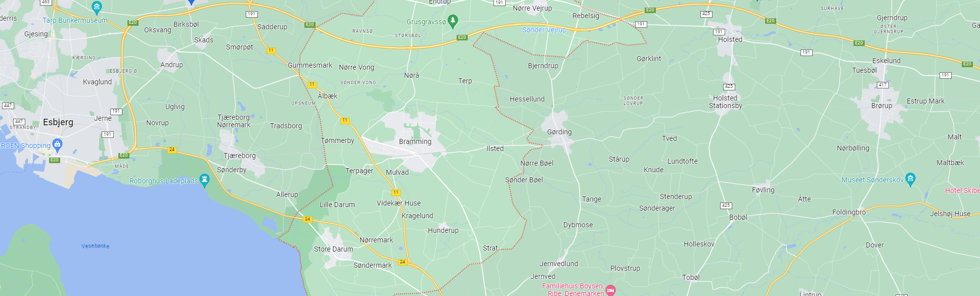Click the Foldingbro village label
The width and height of the screenshot is (980, 296).
(x=849, y=212)
